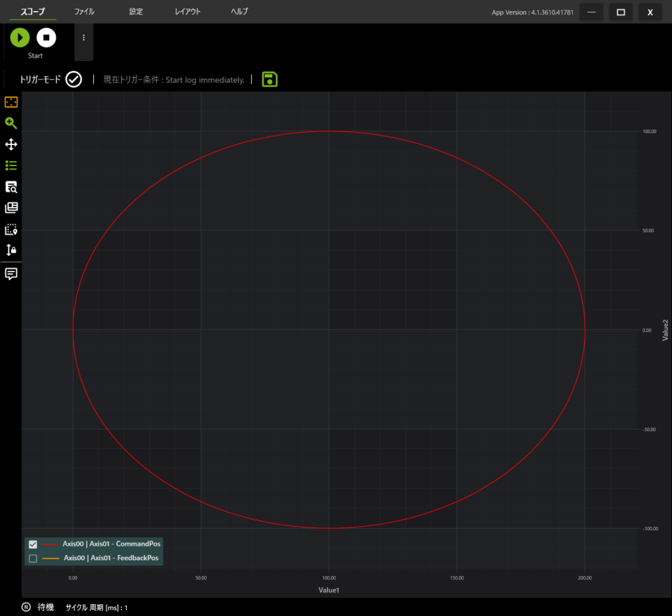Open the three-dot overflow menu in toolbar
This screenshot has width=672, height=616.
coord(83,38)
